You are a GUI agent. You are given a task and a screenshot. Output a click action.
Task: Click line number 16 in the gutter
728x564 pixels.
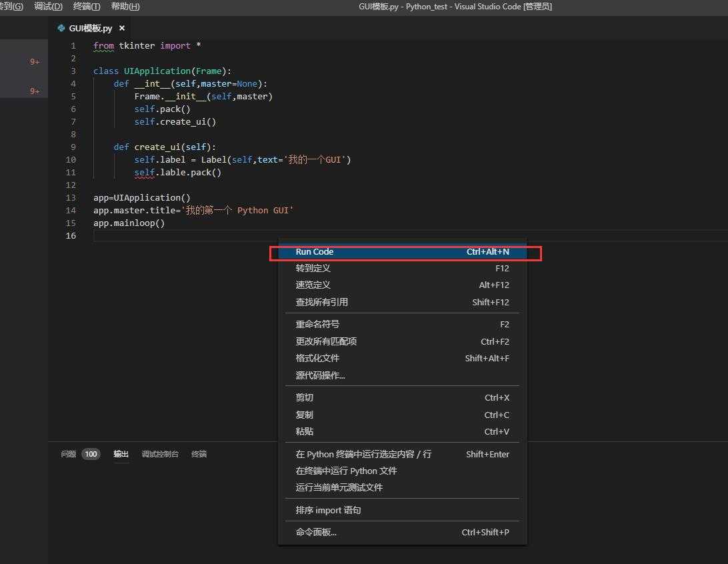(71, 236)
